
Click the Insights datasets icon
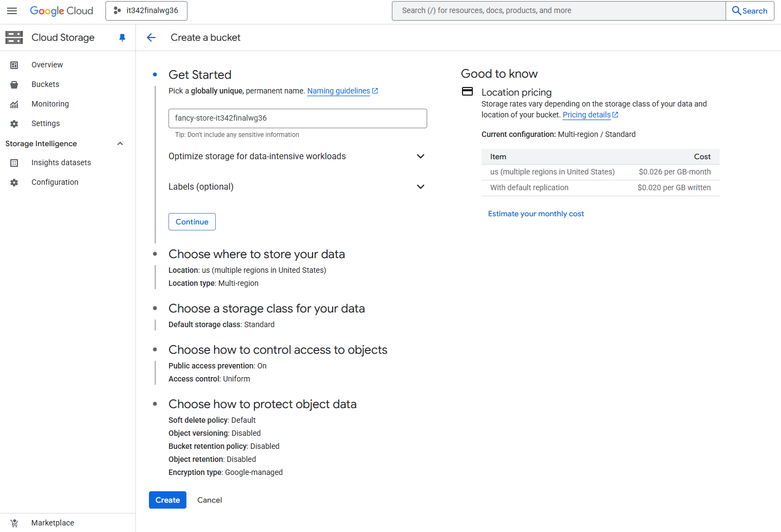point(14,163)
